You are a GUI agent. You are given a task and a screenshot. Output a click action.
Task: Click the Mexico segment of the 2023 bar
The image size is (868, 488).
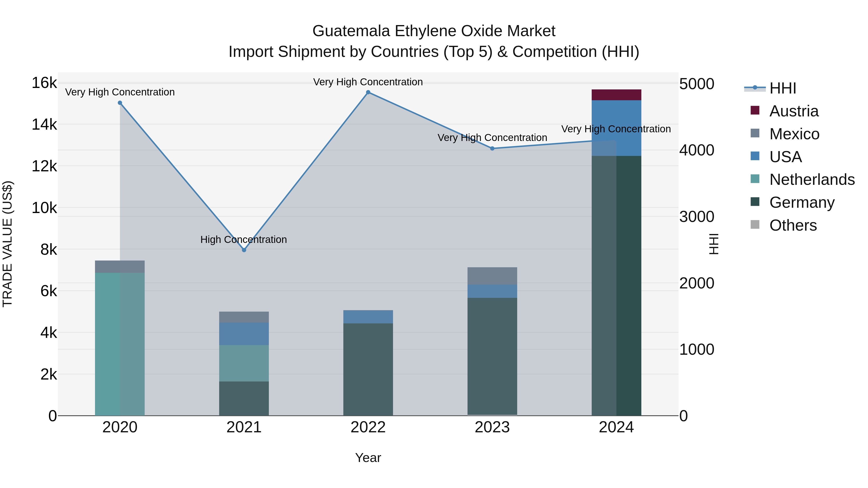click(x=492, y=276)
